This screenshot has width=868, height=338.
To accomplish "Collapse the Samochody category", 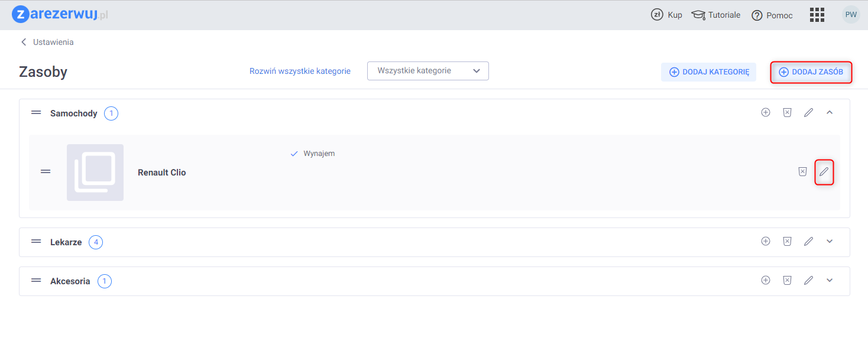I will pos(830,112).
